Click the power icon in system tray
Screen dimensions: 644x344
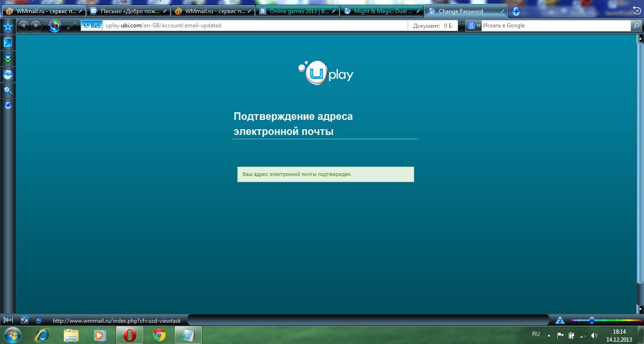pyautogui.click(x=571, y=336)
